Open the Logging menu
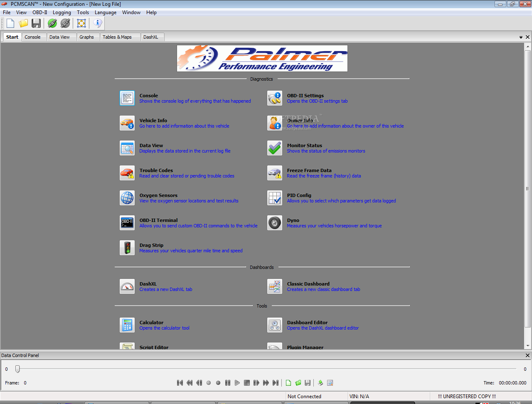Image resolution: width=532 pixels, height=404 pixels. [x=62, y=12]
